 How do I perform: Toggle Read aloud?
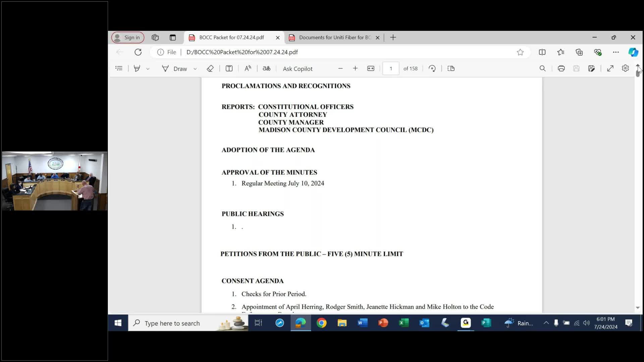[x=248, y=68]
